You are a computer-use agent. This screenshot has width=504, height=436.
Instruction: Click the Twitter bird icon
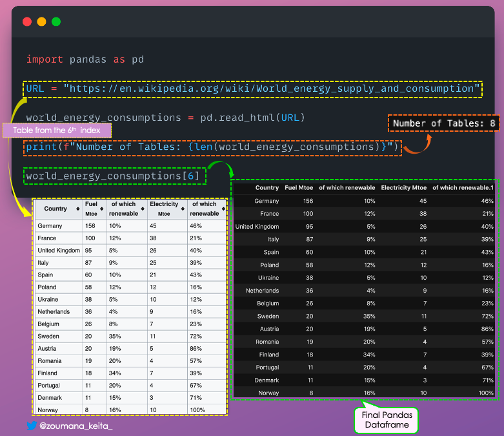(30, 426)
